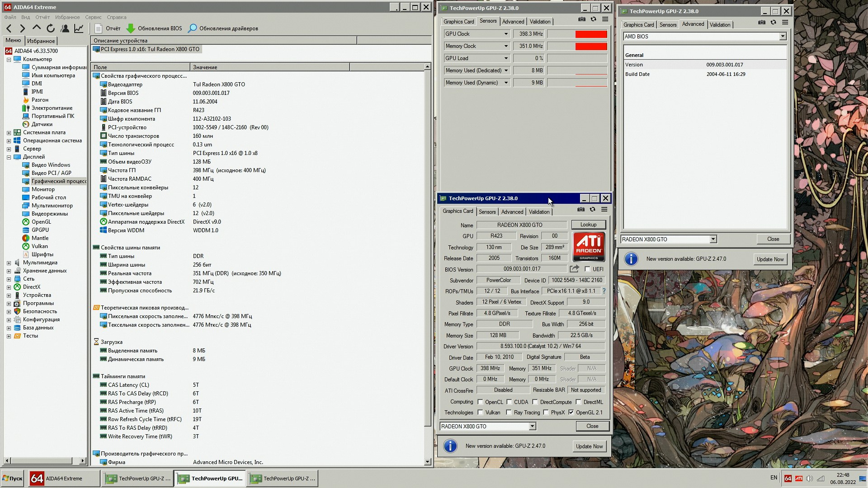Switch to Избранное tab
The height and width of the screenshot is (488, 868).
tap(41, 41)
